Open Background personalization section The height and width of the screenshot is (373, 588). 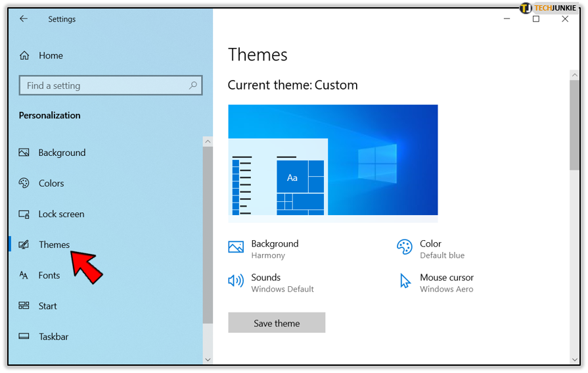[62, 153]
